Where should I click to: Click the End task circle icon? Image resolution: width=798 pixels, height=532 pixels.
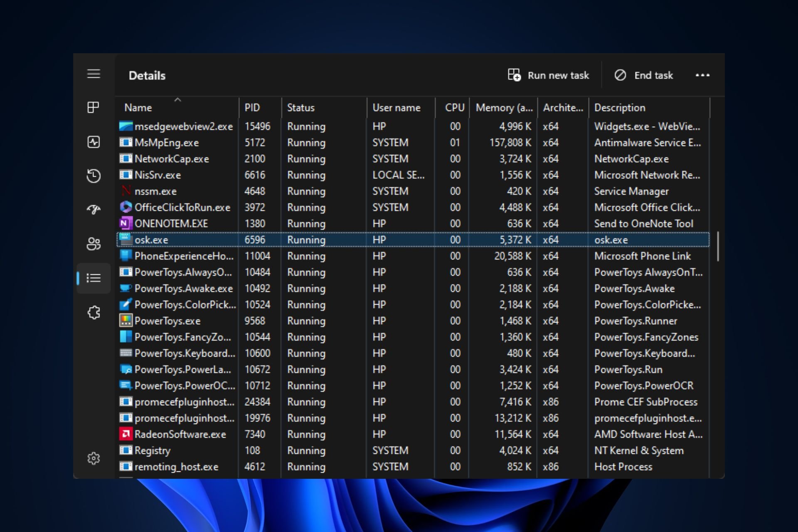pos(620,75)
